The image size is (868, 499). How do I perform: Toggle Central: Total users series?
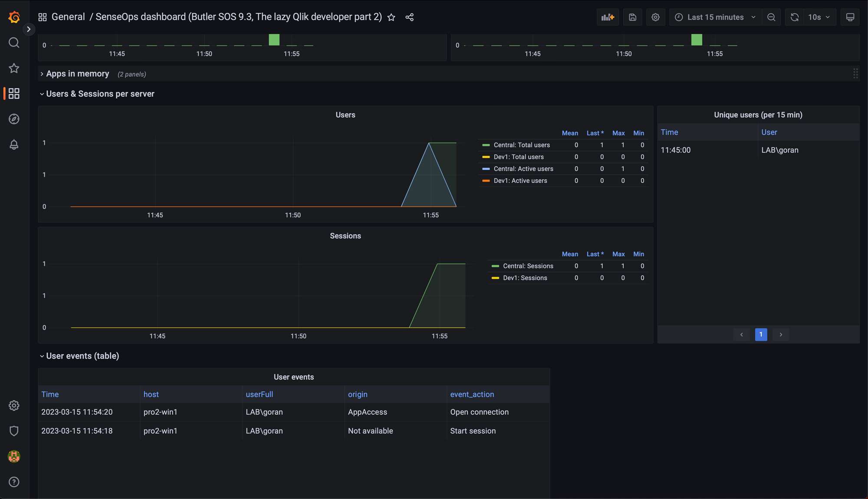(x=522, y=145)
